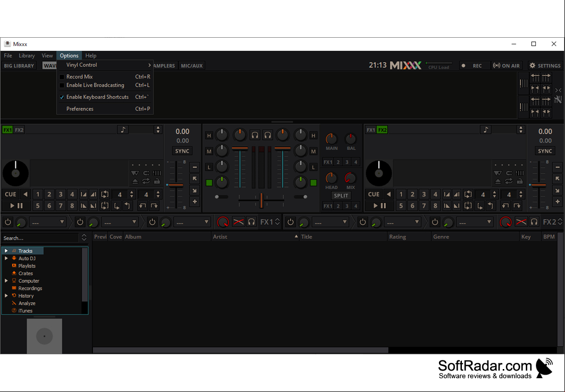The width and height of the screenshot is (565, 392).
Task: Select Playlists in the library sidebar
Action: pos(27,266)
